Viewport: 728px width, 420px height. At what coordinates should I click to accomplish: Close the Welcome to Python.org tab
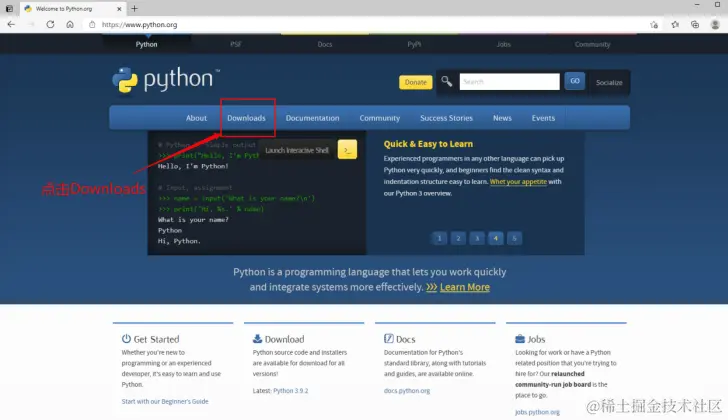coord(119,8)
